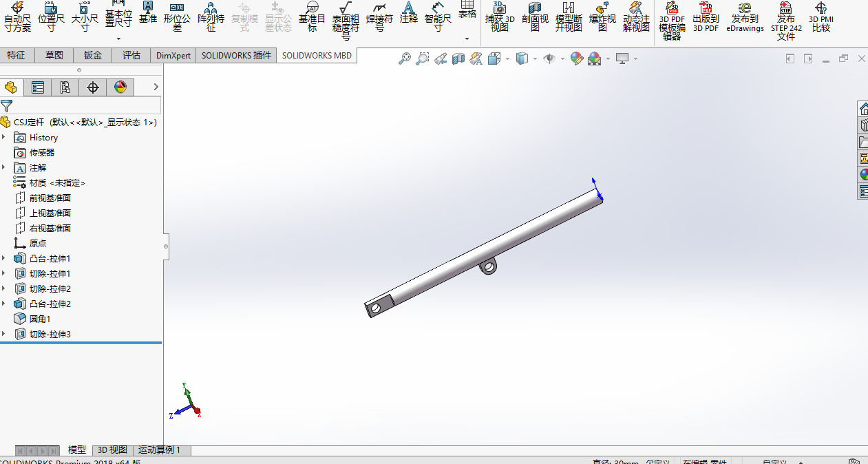Switch to the 草图 (Sketch) tab
The image size is (868, 464).
point(54,55)
